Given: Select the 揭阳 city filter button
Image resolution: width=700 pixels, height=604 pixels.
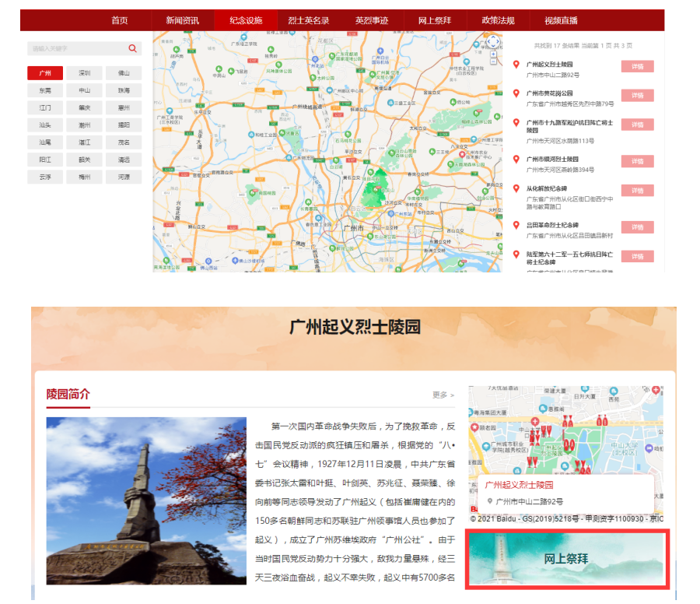Looking at the screenshot, I should click(x=124, y=125).
